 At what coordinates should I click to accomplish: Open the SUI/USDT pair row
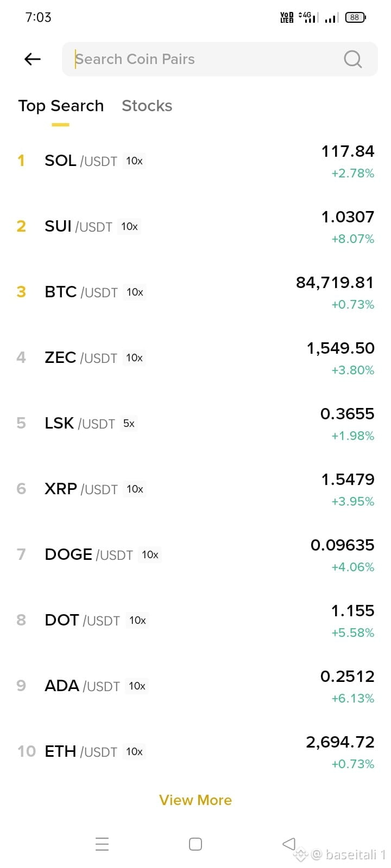click(x=195, y=227)
